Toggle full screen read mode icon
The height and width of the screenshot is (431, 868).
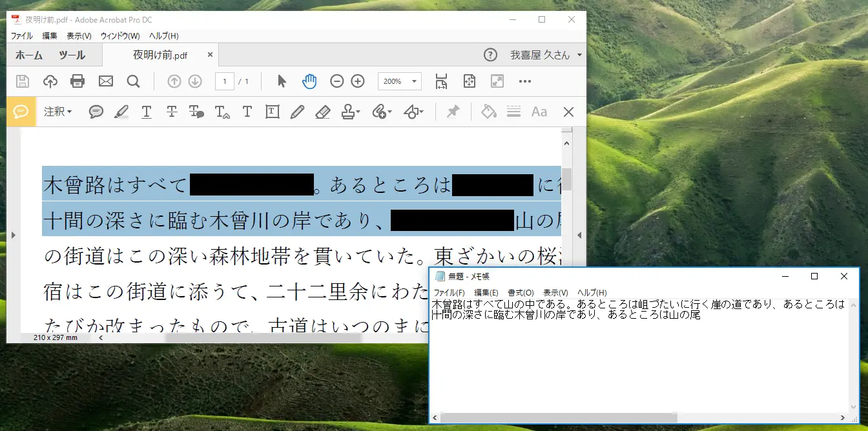point(497,81)
